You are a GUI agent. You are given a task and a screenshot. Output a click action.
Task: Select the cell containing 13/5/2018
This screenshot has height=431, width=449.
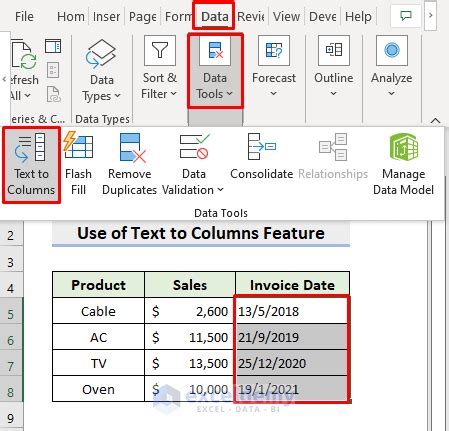292,311
